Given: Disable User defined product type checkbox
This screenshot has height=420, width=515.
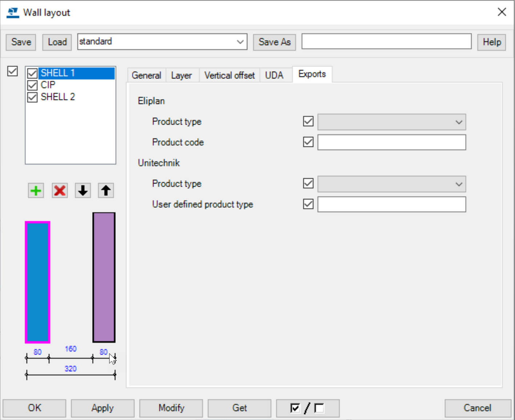Looking at the screenshot, I should tap(308, 204).
